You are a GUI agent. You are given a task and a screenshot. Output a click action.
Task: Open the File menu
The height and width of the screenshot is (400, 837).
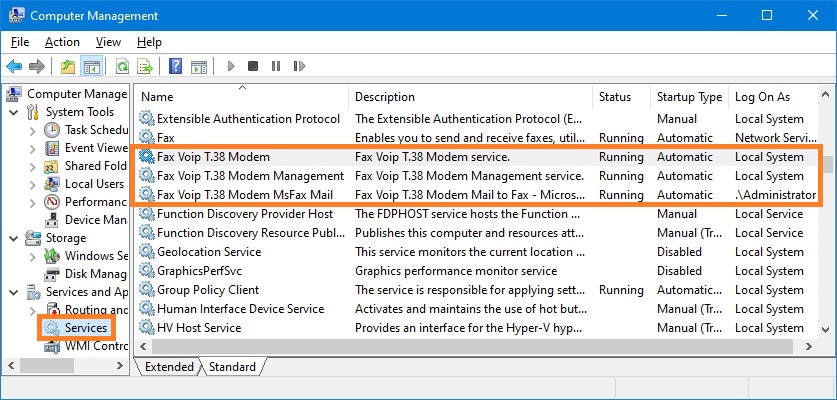(x=20, y=42)
